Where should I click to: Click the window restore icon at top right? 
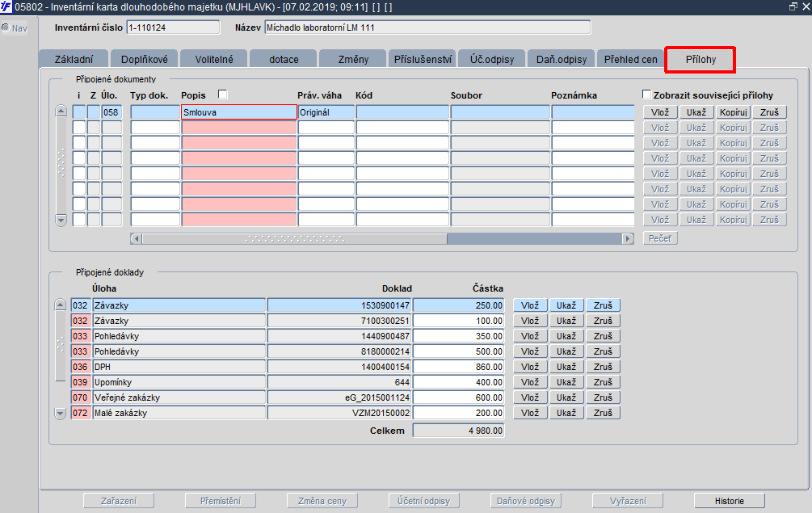793,6
